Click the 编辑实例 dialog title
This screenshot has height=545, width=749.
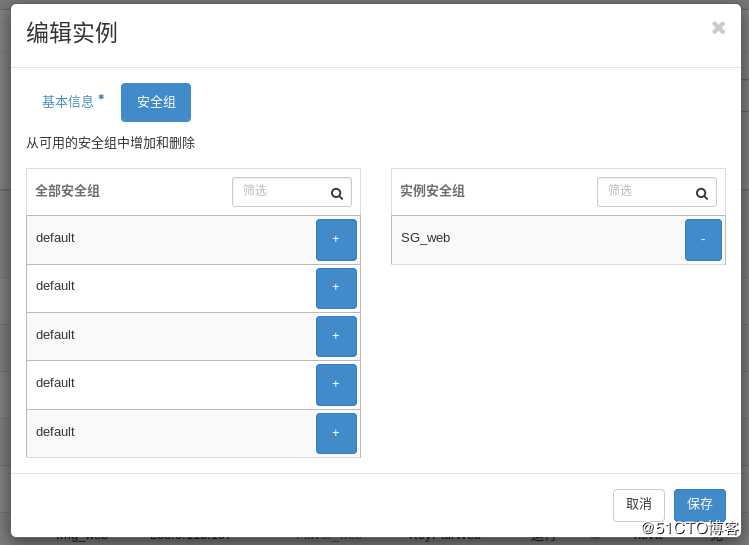click(72, 33)
